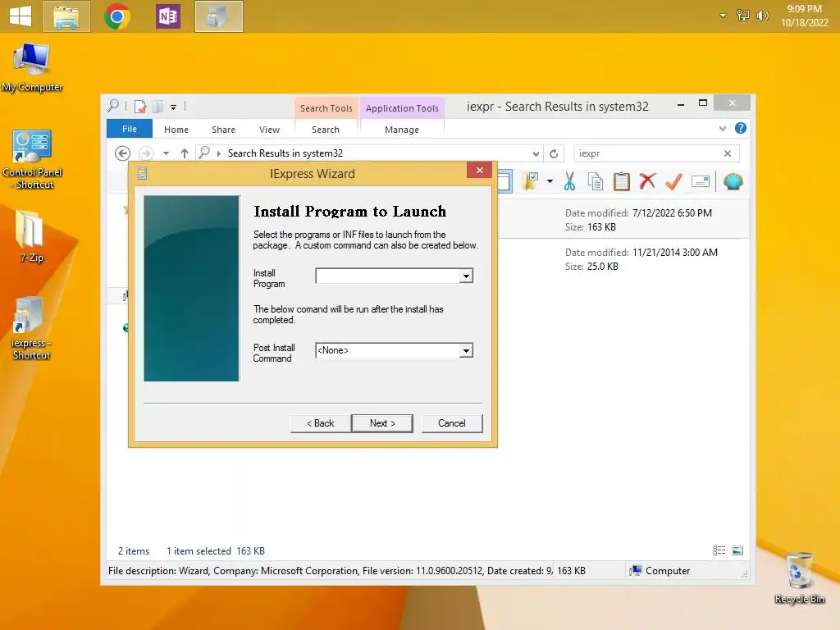Screen dimensions: 840x630
Task: Click the Search Tools contextual tab header
Action: [326, 108]
